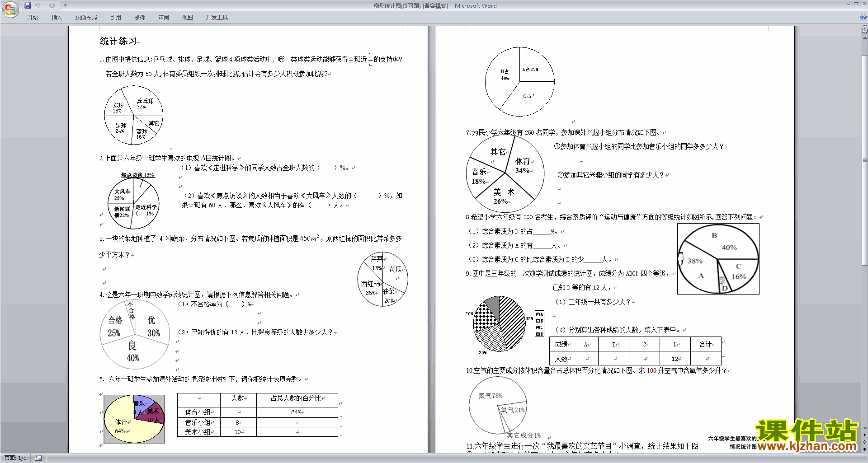Click the 成绩 header cell
The width and height of the screenshot is (868, 463).
point(561,344)
